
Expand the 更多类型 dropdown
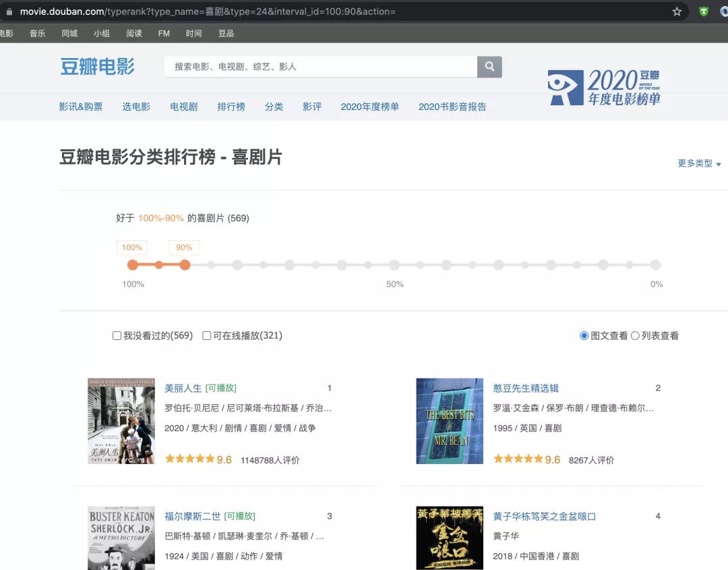[699, 163]
